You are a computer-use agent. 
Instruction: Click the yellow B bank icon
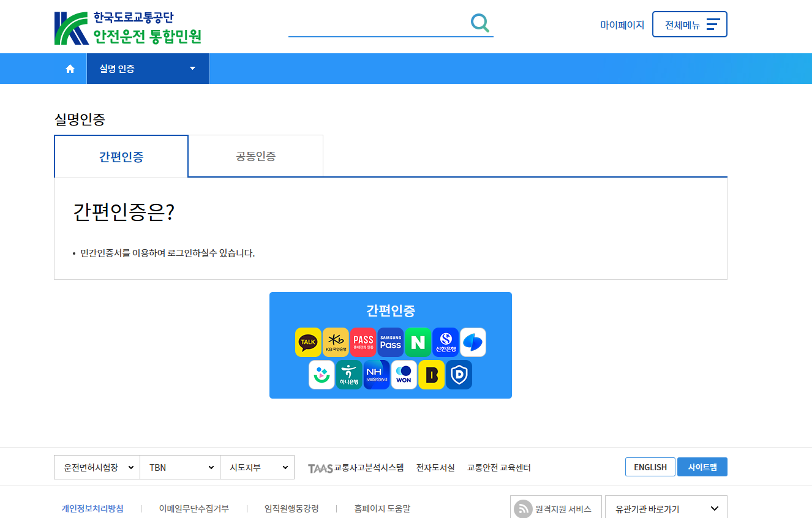(431, 375)
